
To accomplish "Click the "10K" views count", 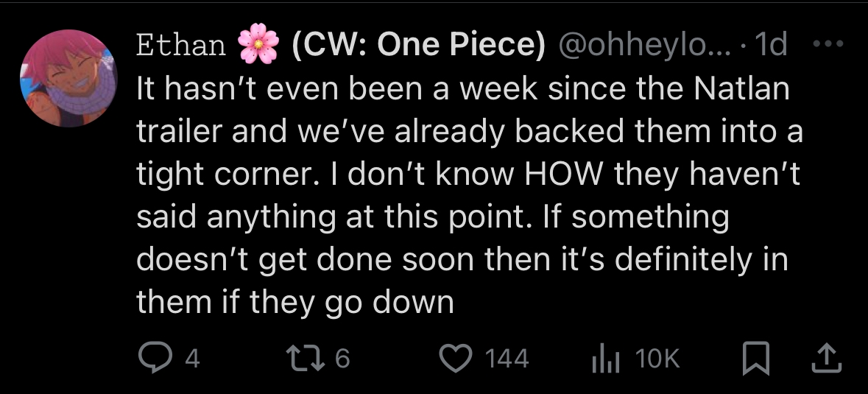I will [x=655, y=359].
